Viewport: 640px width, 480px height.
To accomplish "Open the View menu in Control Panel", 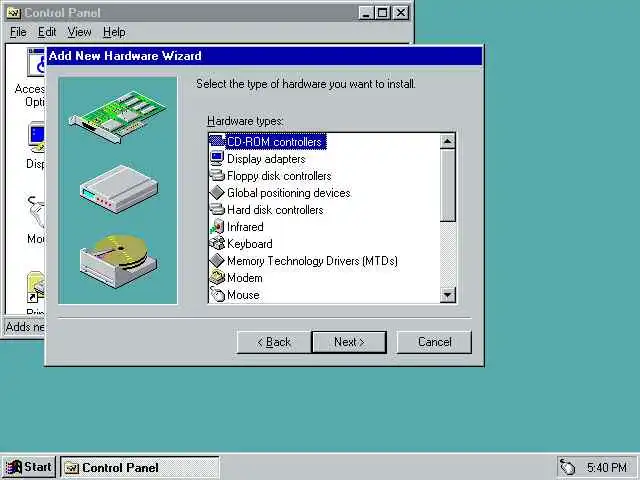I will [79, 32].
